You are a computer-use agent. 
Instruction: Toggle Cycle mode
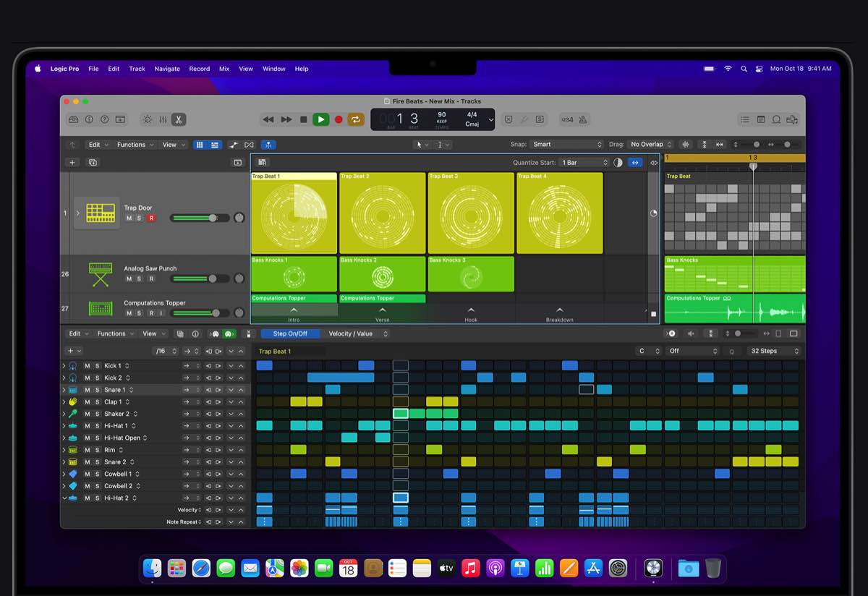(356, 119)
